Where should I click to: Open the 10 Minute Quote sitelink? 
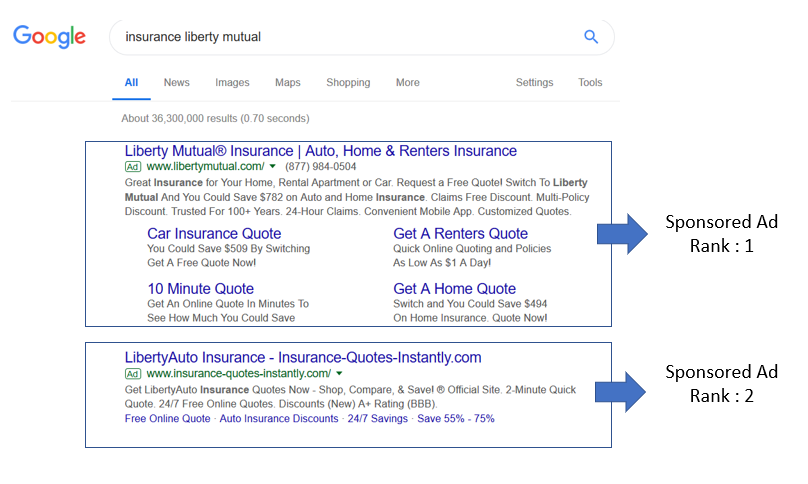200,289
